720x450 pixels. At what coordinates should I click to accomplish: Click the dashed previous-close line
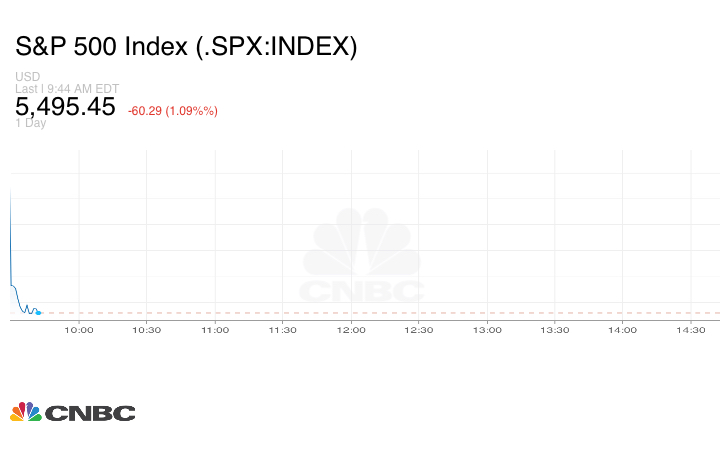(400, 313)
